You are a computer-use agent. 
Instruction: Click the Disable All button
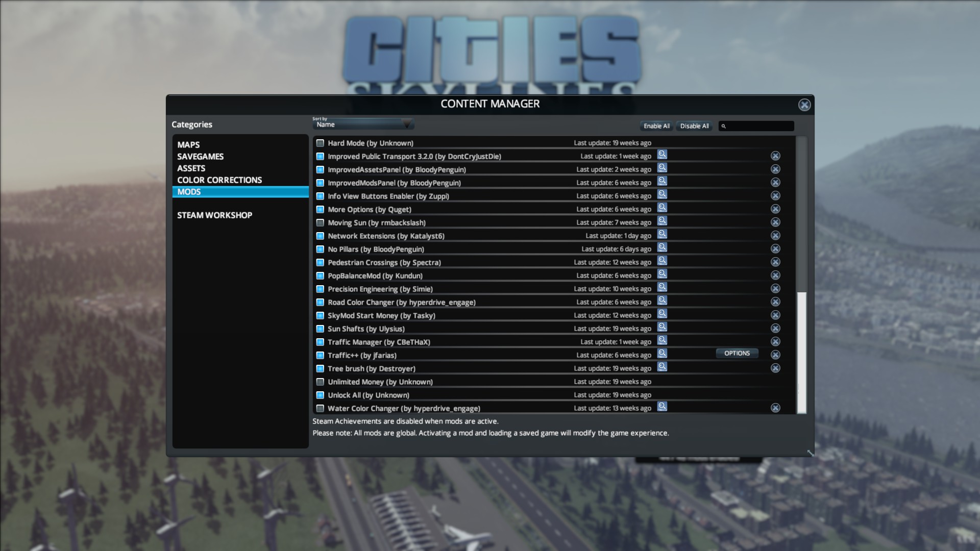coord(694,126)
